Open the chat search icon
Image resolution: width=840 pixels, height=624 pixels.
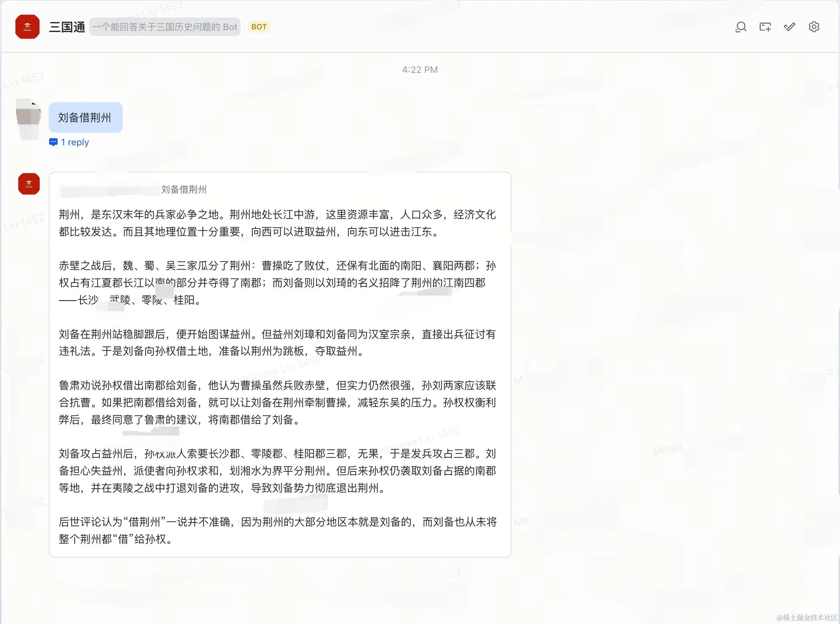741,27
